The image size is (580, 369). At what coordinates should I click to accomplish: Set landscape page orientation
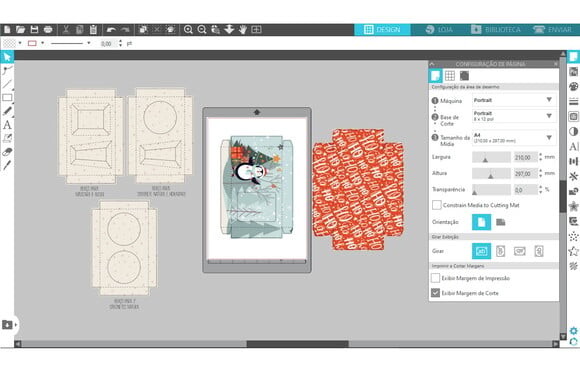[500, 222]
